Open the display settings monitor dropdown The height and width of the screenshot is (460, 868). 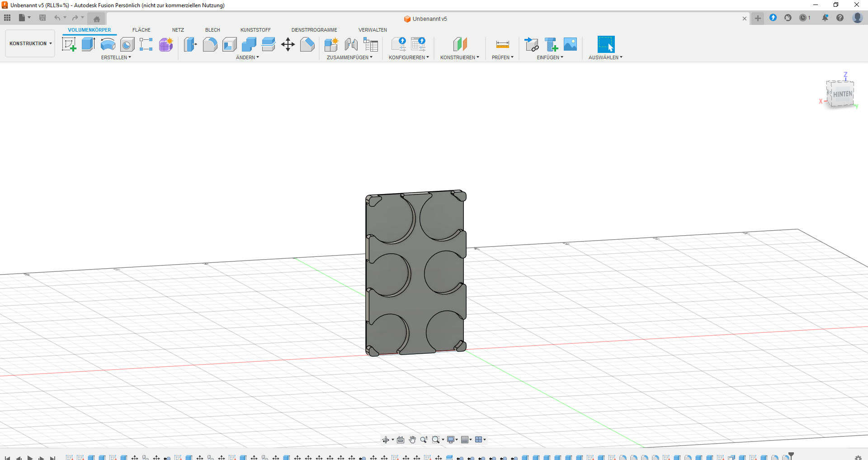(x=453, y=440)
